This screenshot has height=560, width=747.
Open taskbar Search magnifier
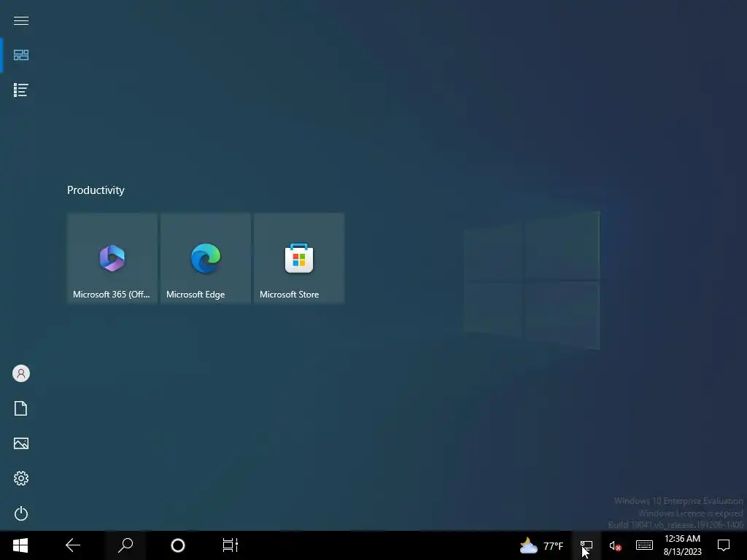[x=125, y=545]
